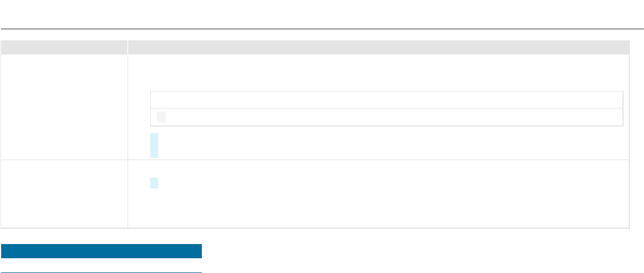Click the dark blue bar below the table
644x273 pixels.
tap(101, 251)
